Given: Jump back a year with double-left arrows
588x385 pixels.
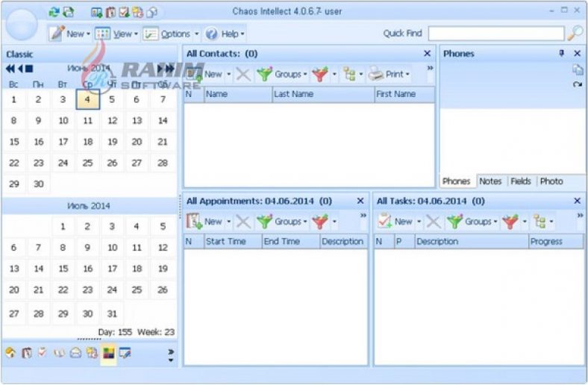Looking at the screenshot, I should pos(10,69).
